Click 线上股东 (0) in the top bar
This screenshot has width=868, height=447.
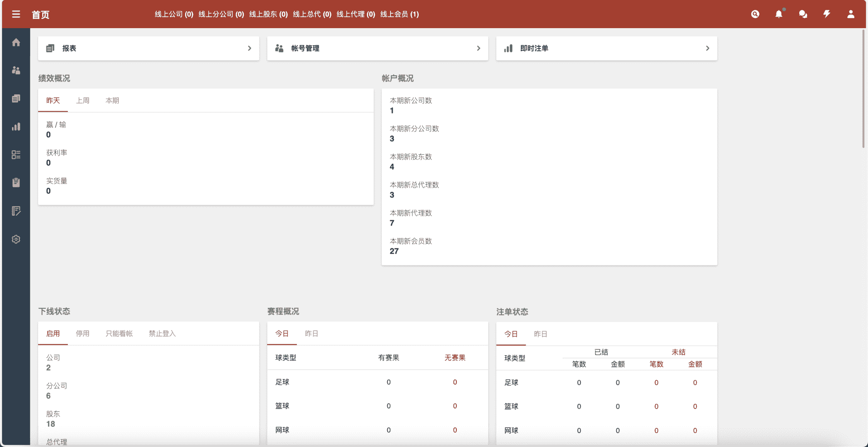click(x=268, y=14)
